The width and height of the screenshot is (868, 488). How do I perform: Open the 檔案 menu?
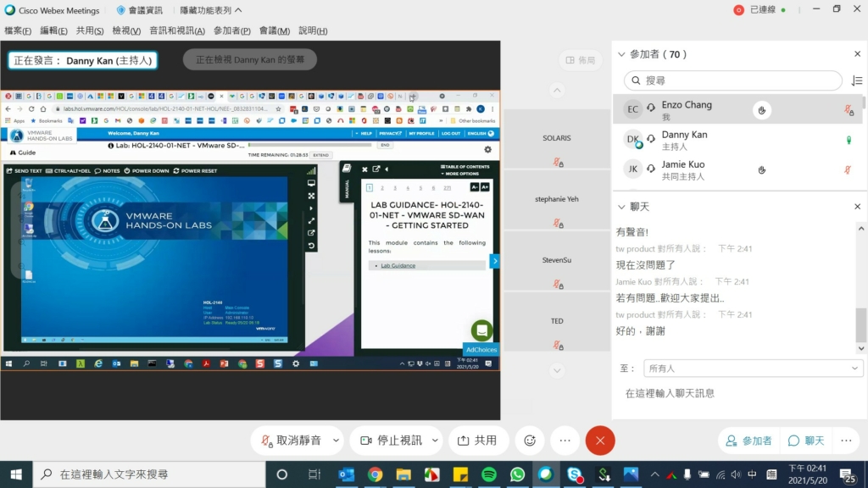point(18,30)
